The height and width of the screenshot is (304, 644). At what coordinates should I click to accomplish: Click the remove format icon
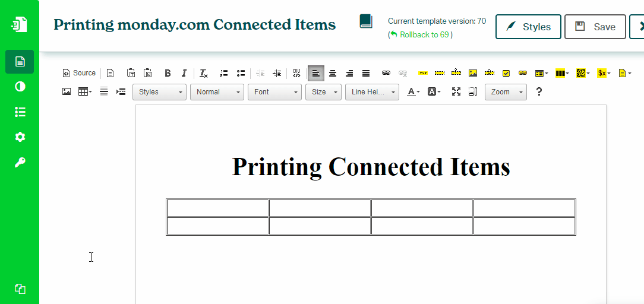pos(203,74)
